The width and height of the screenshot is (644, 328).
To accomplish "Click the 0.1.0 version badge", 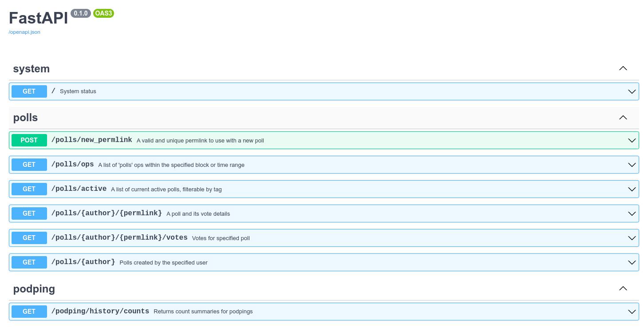I will point(81,13).
